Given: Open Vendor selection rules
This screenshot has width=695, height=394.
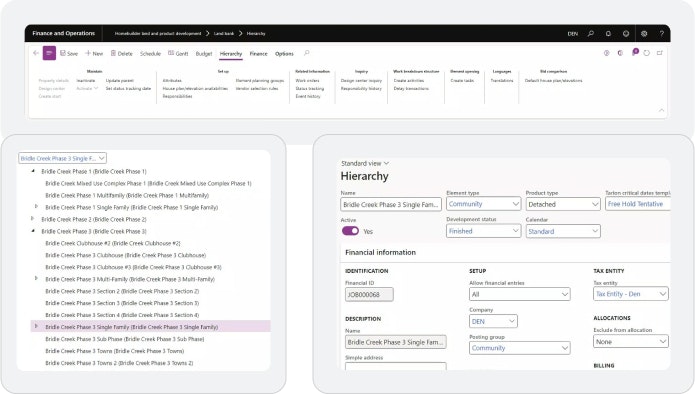Looking at the screenshot, I should pos(257,89).
